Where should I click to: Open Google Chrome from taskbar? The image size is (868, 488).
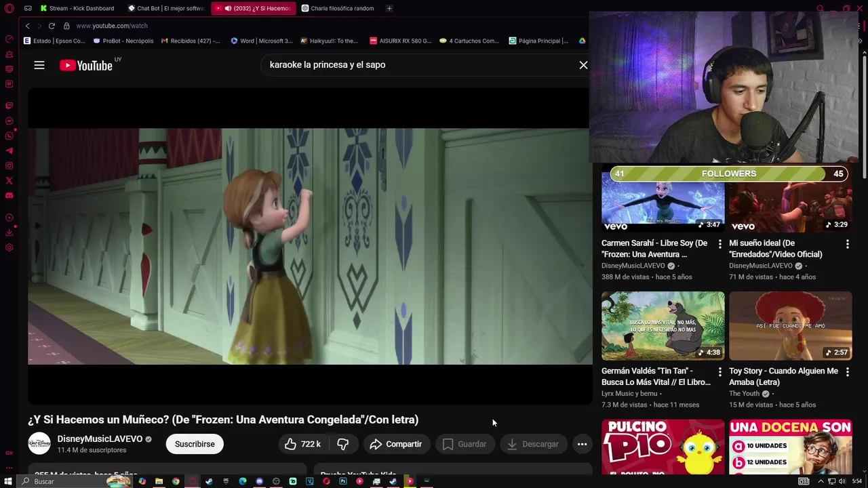[176, 481]
